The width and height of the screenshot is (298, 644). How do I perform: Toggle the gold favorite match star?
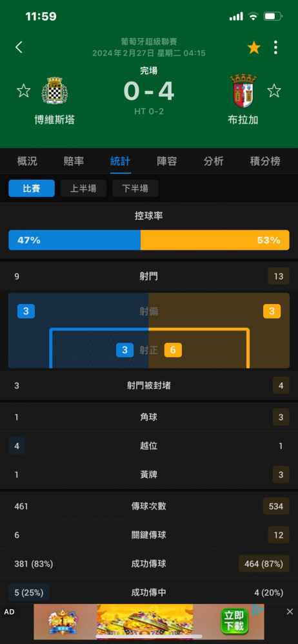254,48
